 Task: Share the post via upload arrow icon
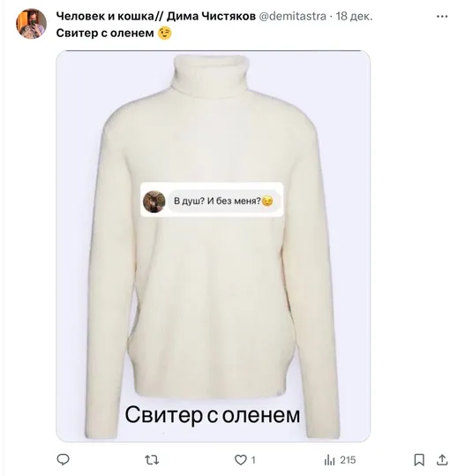442,459
